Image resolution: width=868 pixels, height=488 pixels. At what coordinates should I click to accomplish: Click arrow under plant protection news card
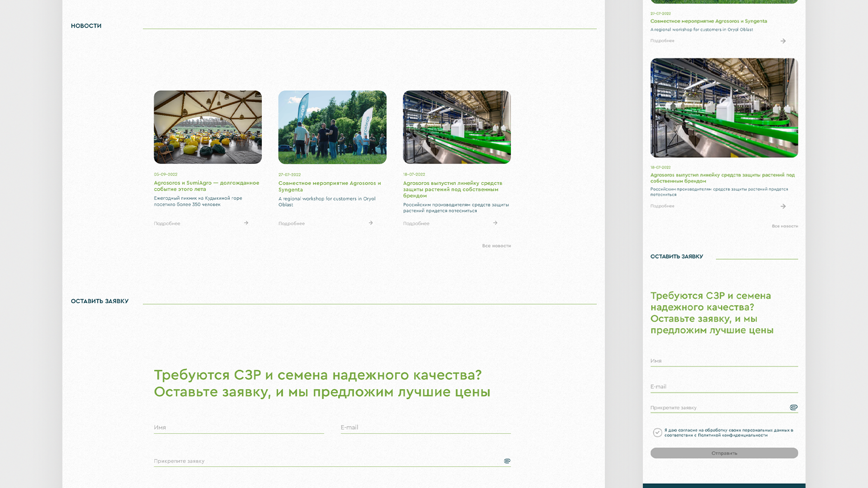pos(495,223)
